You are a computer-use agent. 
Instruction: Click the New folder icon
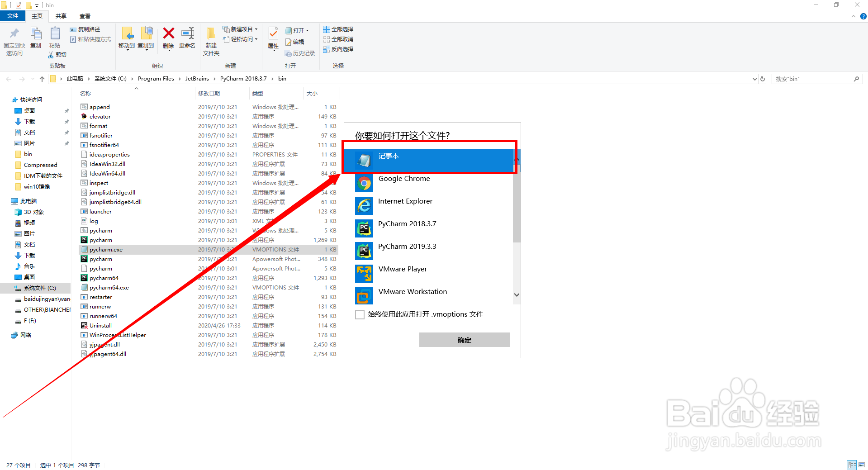click(x=211, y=33)
